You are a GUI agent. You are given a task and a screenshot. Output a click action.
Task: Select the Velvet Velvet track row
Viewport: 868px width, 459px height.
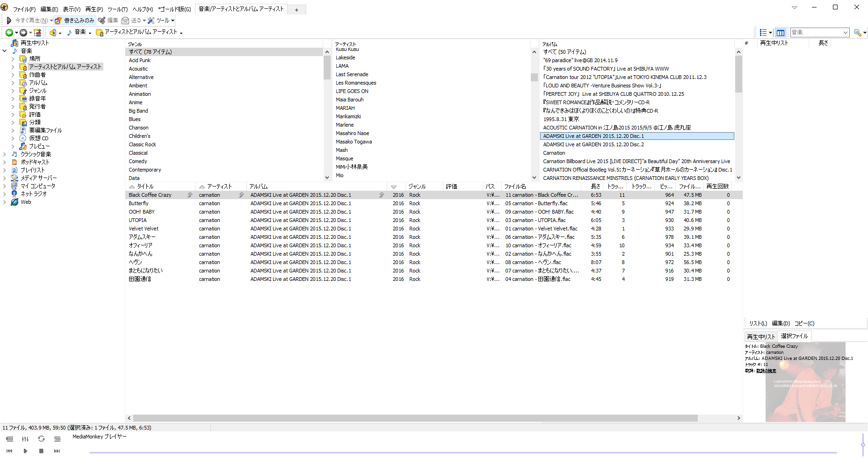click(434, 229)
